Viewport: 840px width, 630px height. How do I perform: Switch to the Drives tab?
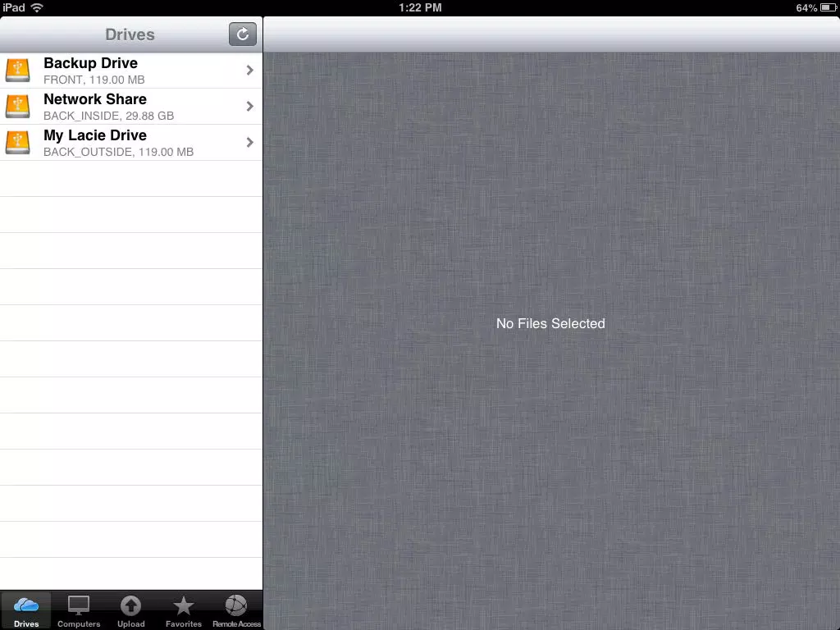[x=26, y=610]
